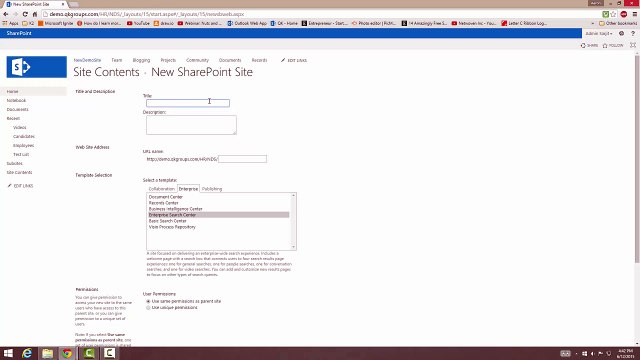Click template list scroll up arrow

pyautogui.click(x=293, y=196)
